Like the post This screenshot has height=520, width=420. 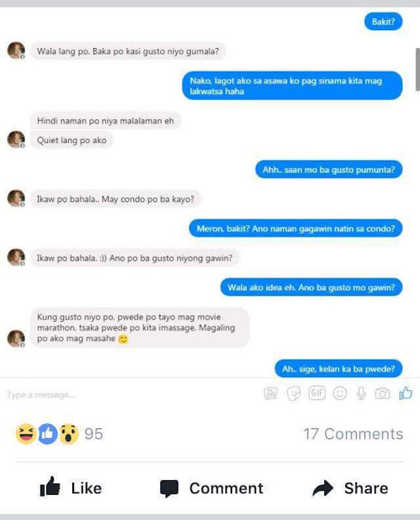click(71, 487)
